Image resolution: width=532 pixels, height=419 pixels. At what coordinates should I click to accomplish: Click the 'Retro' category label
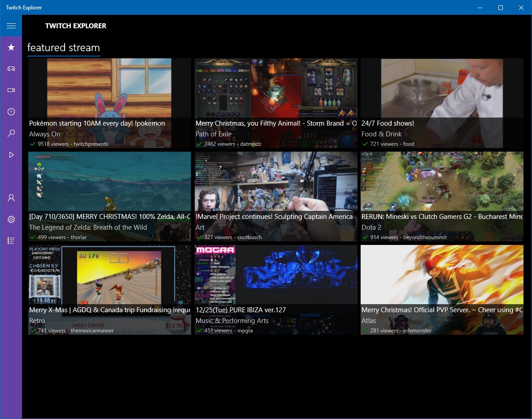coord(37,321)
